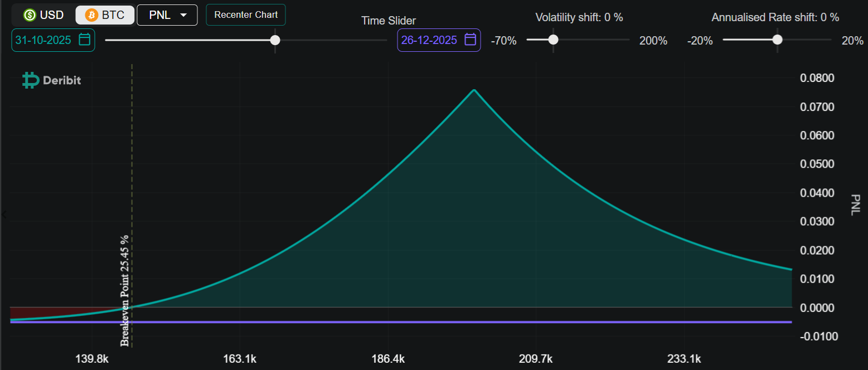The width and height of the screenshot is (868, 370).
Task: Click the Breakeven Point 25.45 % label
Action: pyautogui.click(x=125, y=290)
